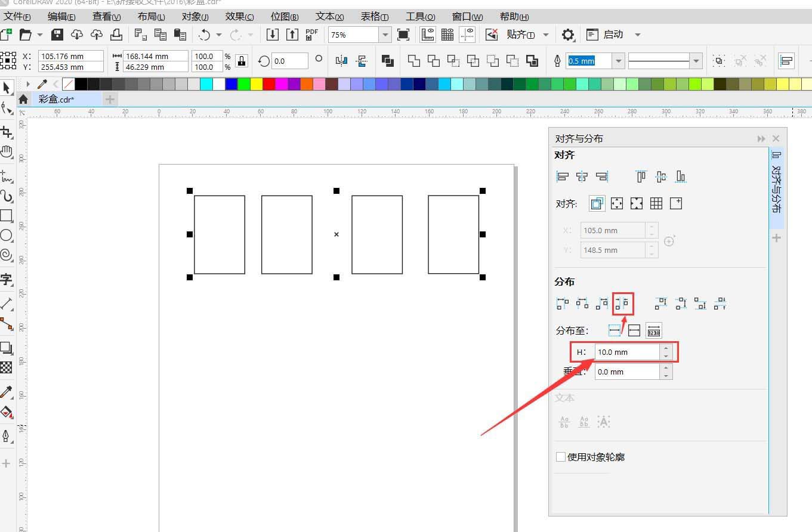Image resolution: width=812 pixels, height=532 pixels.
Task: Select the Ellipse tool
Action: 8,234
